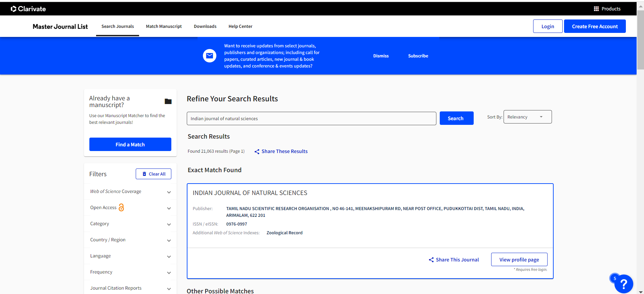Click the Clear All filters button
This screenshot has height=294, width=644.
click(154, 174)
